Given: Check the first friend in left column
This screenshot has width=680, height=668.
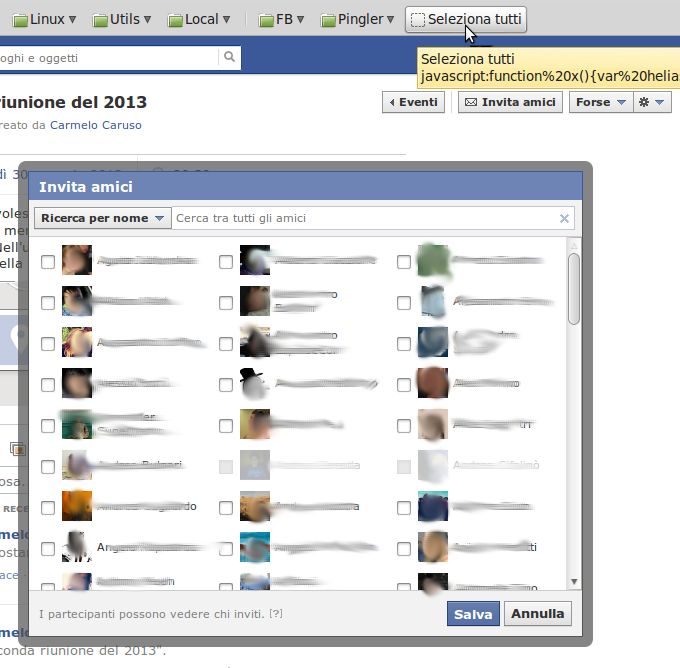Looking at the screenshot, I should click(48, 262).
